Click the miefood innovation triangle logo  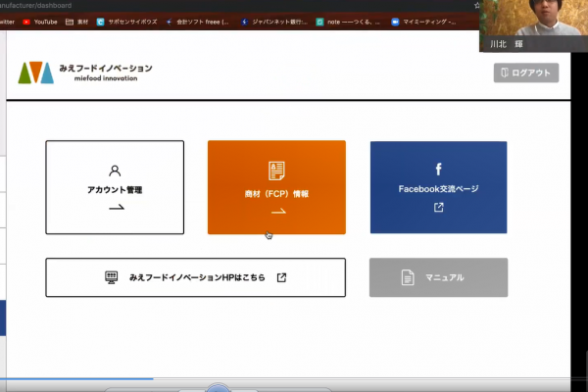(x=36, y=73)
